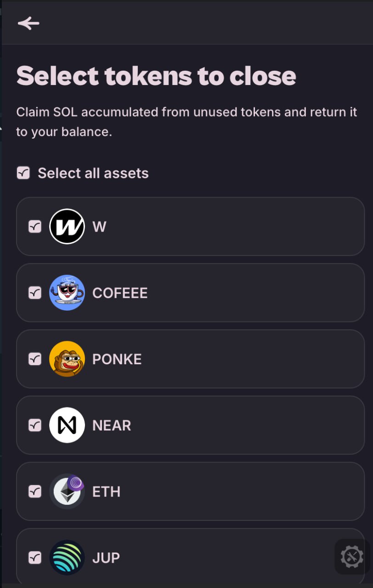
Task: Click the JUP token logo
Action: tap(67, 557)
